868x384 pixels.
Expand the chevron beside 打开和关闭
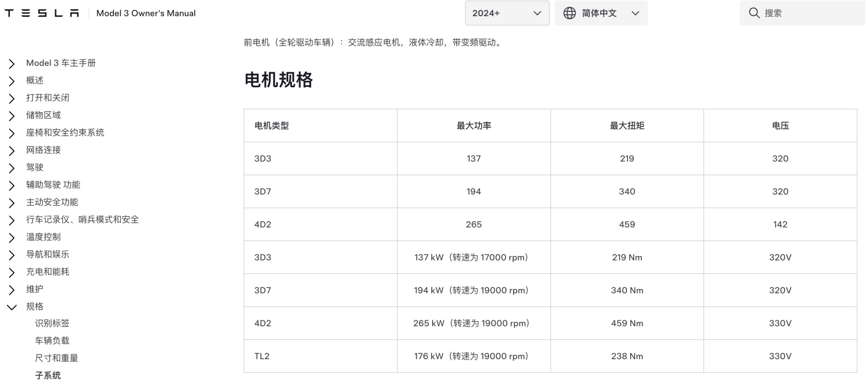pyautogui.click(x=12, y=99)
